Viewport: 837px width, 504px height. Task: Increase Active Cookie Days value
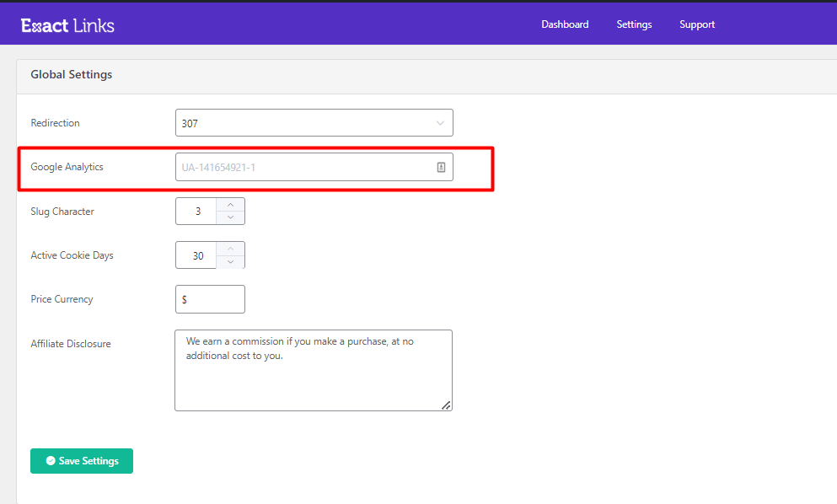(x=231, y=249)
